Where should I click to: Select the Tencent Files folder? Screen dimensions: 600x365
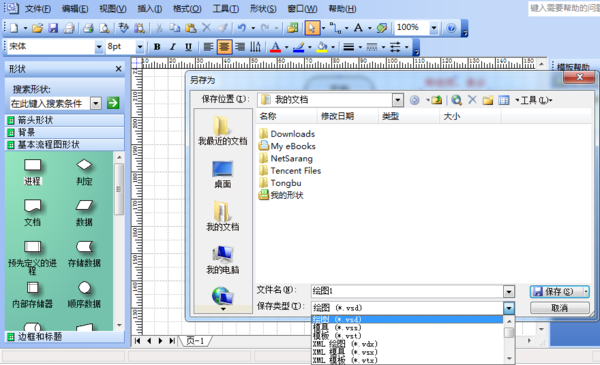(x=290, y=171)
